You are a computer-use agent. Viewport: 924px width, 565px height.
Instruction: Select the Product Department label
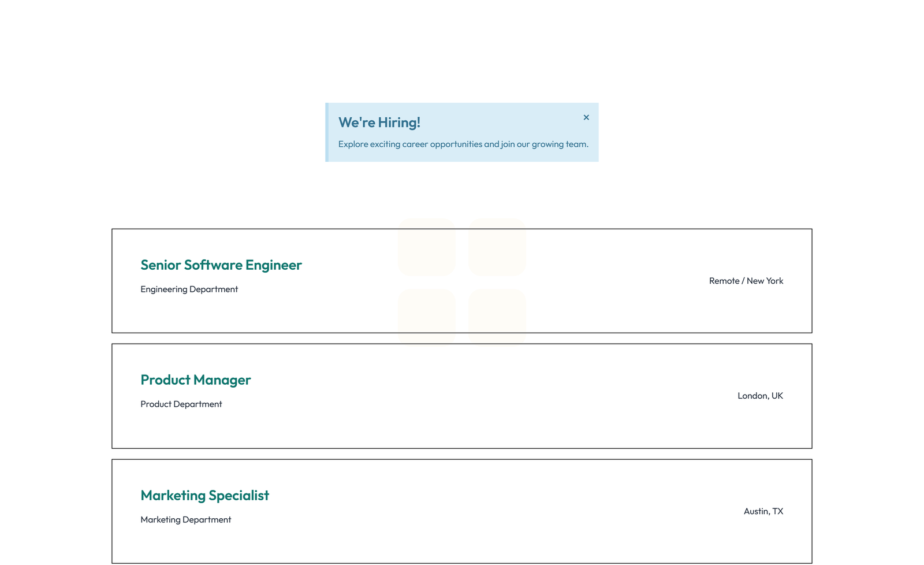point(181,404)
